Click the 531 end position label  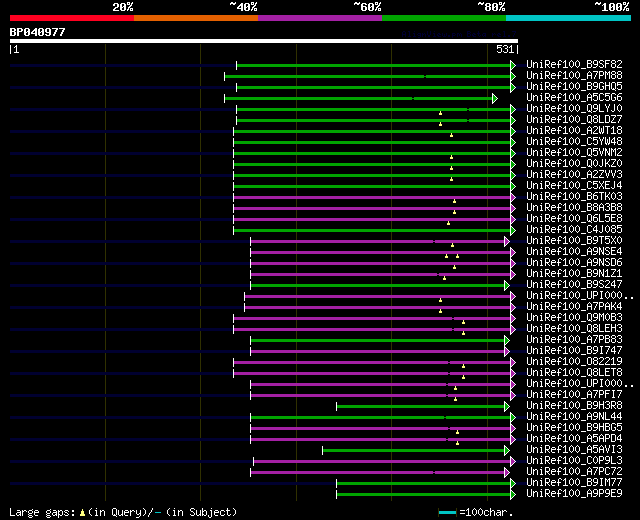click(505, 49)
